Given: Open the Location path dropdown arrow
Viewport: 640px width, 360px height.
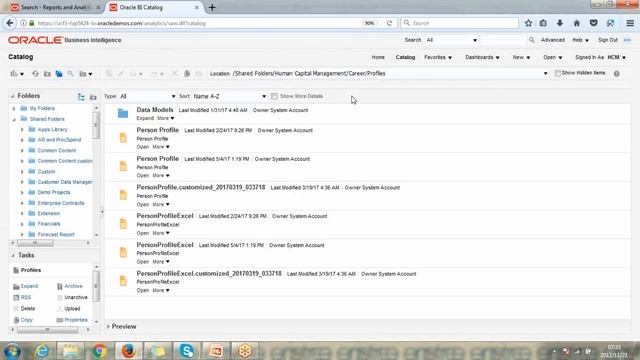Looking at the screenshot, I should click(x=545, y=73).
